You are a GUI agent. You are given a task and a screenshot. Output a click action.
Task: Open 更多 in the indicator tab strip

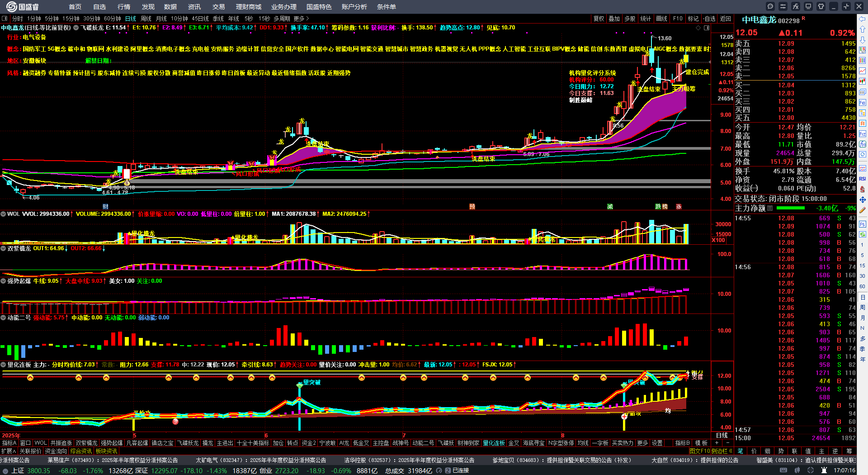coord(642,443)
